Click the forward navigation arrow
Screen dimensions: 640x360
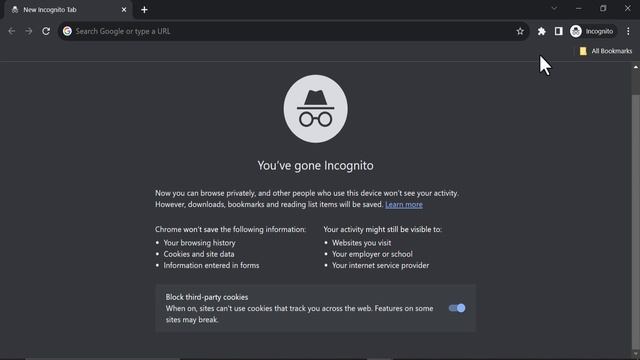29,31
